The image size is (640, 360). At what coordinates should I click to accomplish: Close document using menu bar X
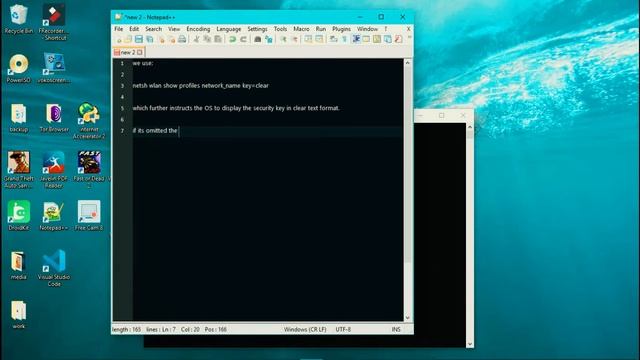[408, 29]
